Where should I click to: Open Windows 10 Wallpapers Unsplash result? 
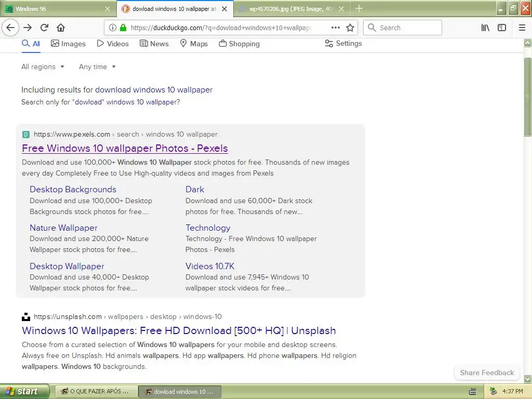179,331
